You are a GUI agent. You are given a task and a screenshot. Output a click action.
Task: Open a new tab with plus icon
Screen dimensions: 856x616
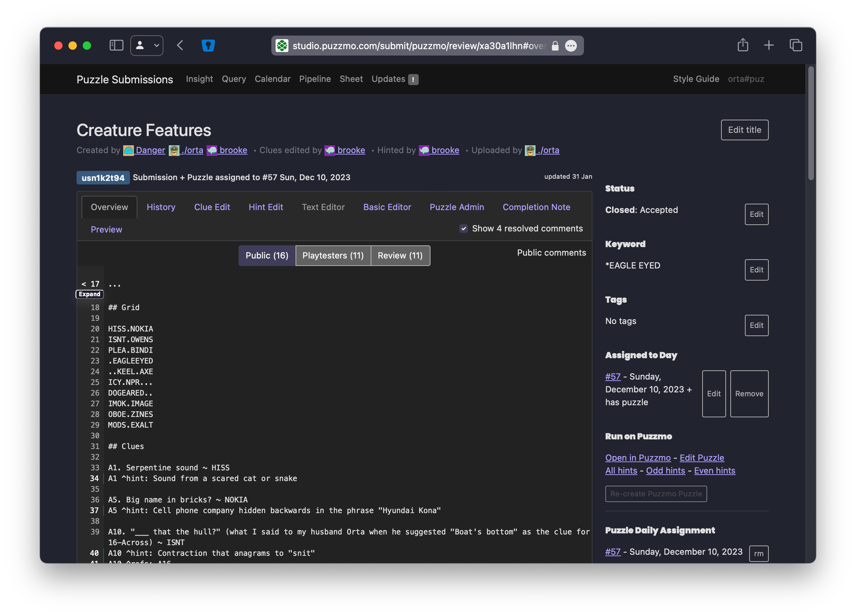point(769,46)
